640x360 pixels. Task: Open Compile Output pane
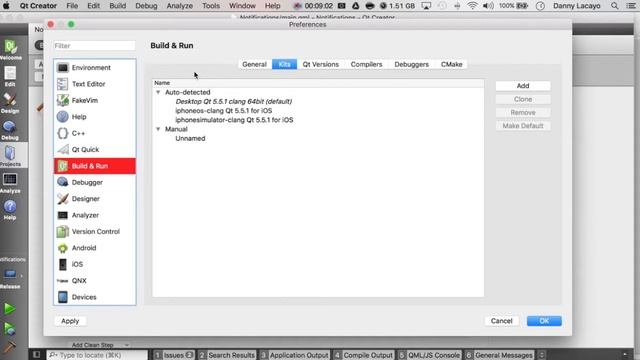(x=364, y=355)
